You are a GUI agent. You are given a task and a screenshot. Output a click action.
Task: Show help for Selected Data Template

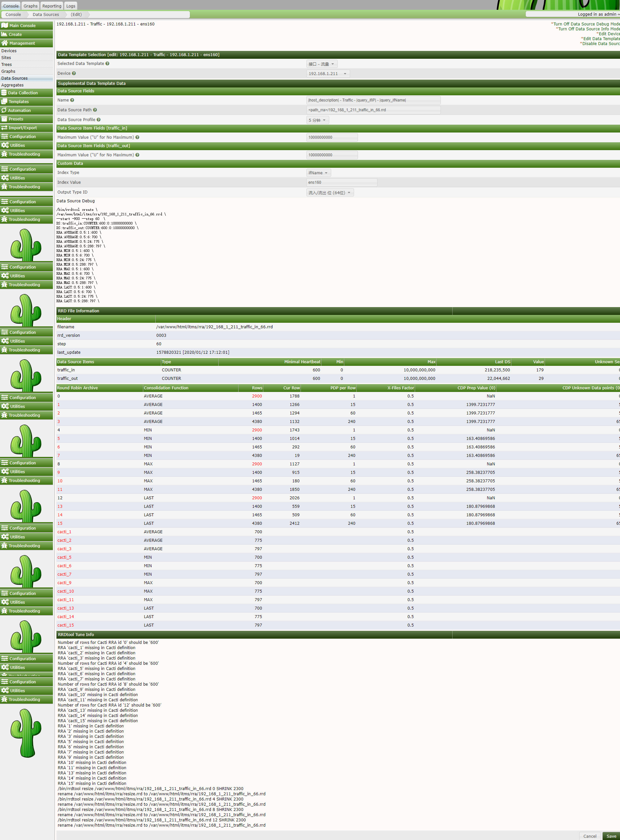tap(107, 63)
